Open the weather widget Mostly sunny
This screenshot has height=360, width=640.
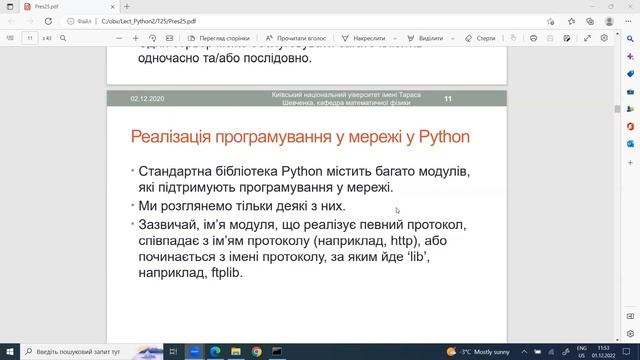point(478,351)
